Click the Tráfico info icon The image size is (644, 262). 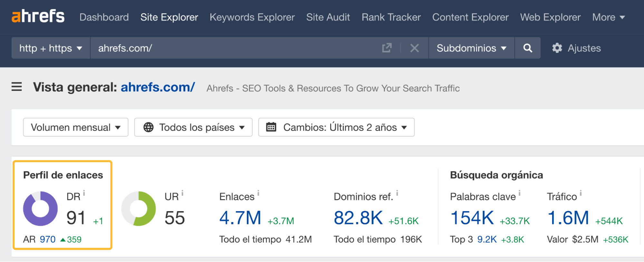(x=581, y=193)
